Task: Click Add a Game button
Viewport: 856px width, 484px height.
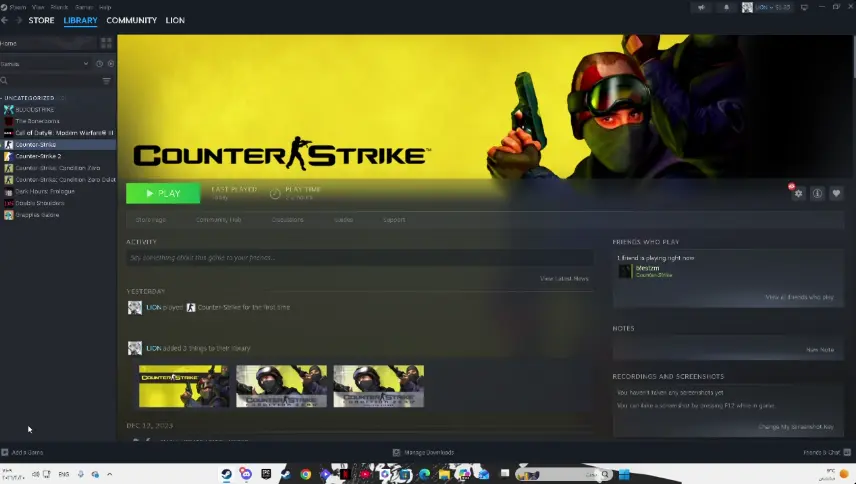Action: pyautogui.click(x=22, y=452)
